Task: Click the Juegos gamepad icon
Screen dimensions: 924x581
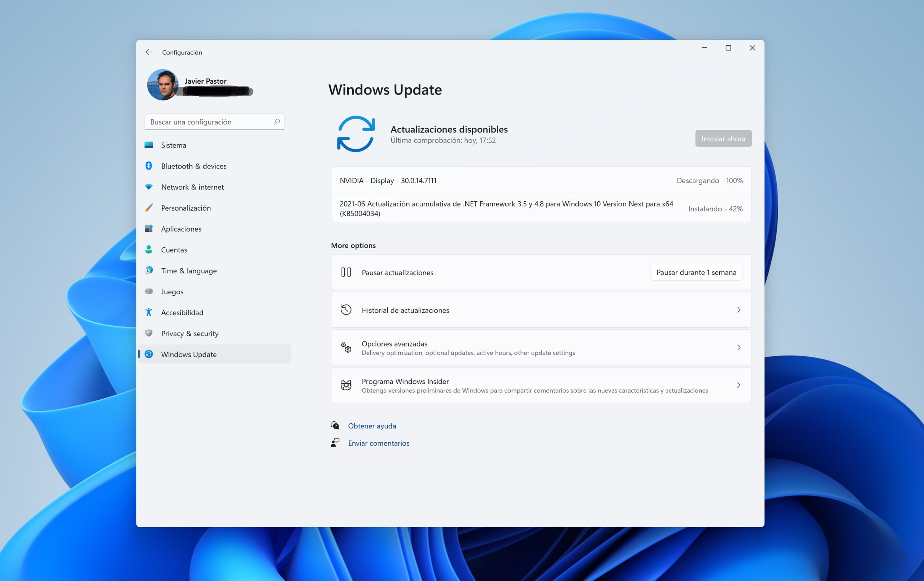Action: [x=148, y=291]
